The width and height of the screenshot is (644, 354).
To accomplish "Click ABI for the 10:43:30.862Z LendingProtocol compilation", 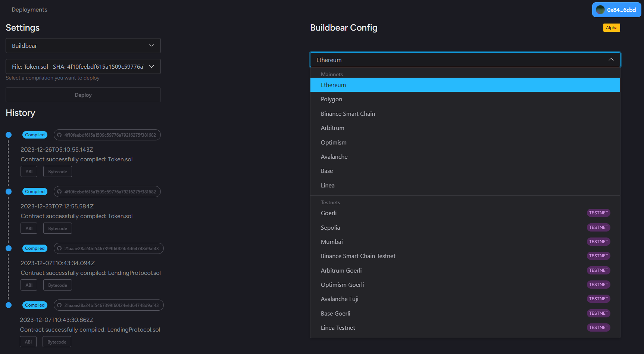I will 28,342.
